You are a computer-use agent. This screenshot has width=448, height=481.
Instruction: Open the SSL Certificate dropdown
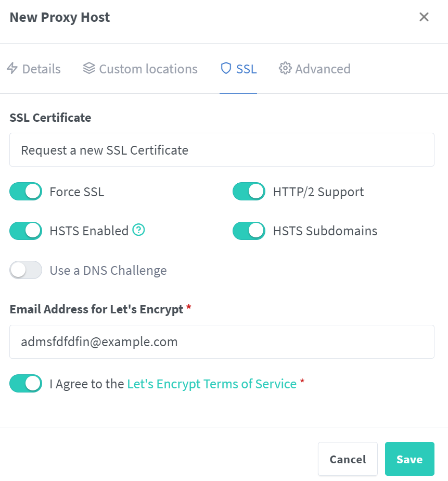pos(222,150)
